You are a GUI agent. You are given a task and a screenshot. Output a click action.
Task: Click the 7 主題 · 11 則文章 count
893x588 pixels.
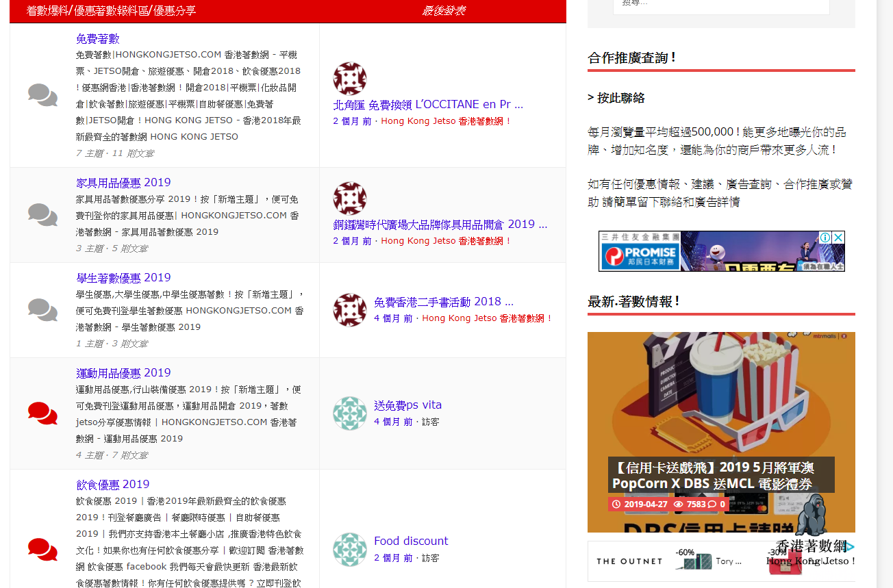[115, 153]
